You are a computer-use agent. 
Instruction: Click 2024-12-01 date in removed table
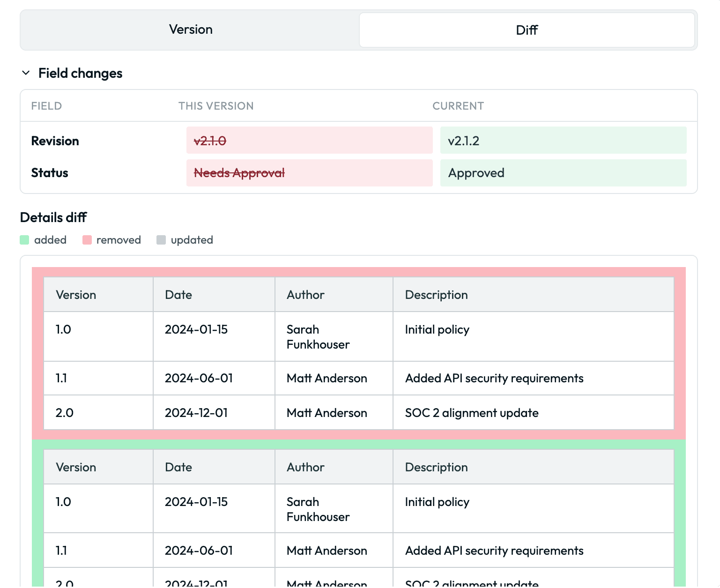tap(196, 413)
